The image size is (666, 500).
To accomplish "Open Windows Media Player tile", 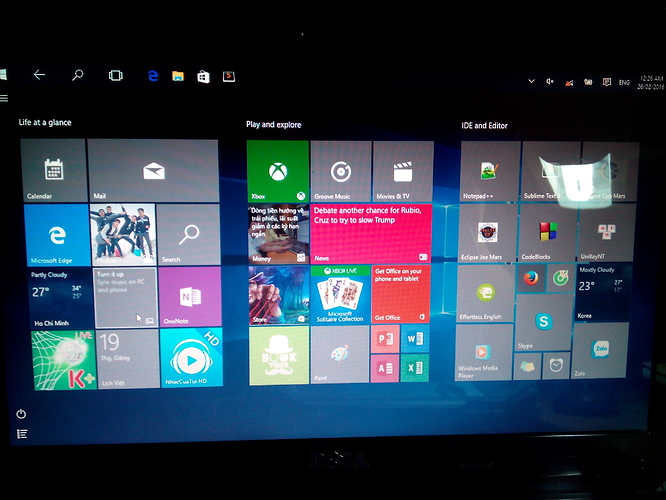I will click(483, 352).
